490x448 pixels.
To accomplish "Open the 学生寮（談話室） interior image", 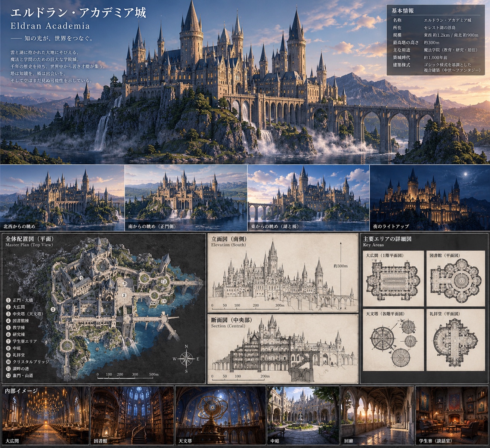I will click(452, 415).
